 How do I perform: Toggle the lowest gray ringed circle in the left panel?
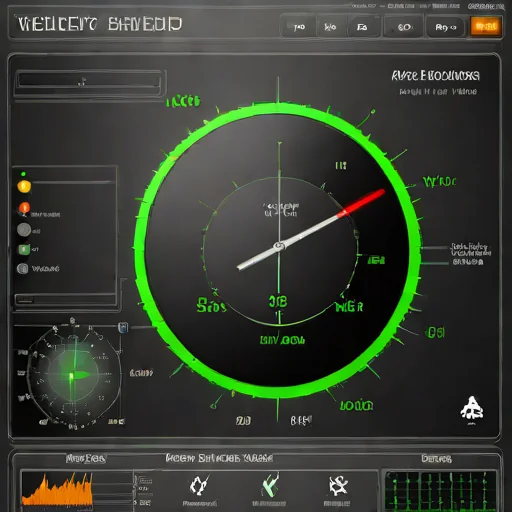tap(23, 269)
